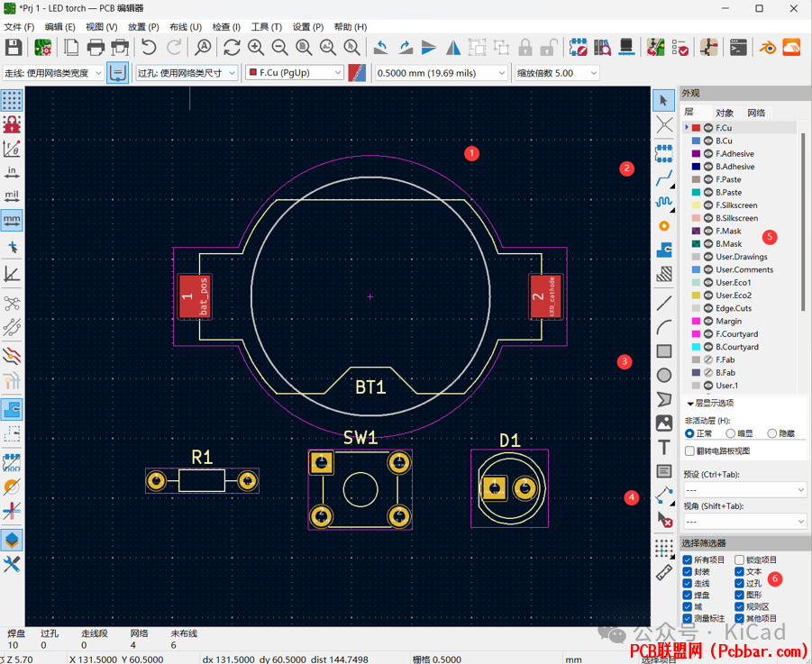Image resolution: width=812 pixels, height=664 pixels.
Task: Hide the Edge.Cuts layer
Action: pos(708,308)
